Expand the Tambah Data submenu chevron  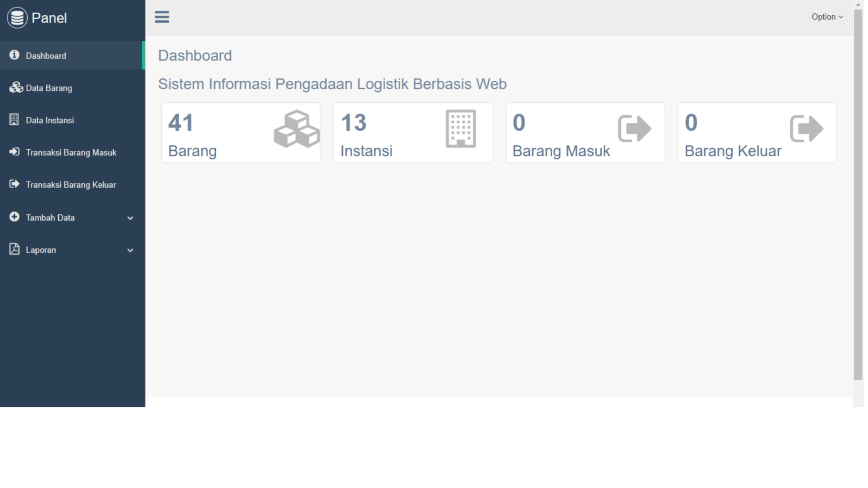[130, 218]
